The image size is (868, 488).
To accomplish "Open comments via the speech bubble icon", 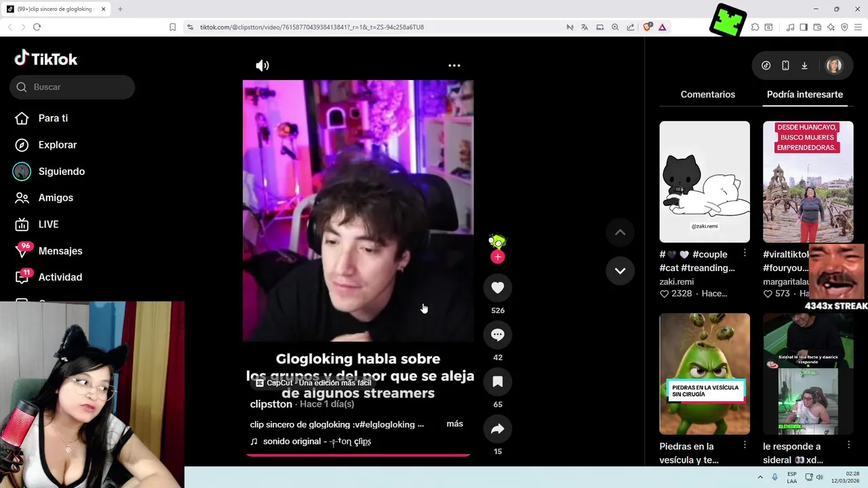I will pyautogui.click(x=498, y=335).
